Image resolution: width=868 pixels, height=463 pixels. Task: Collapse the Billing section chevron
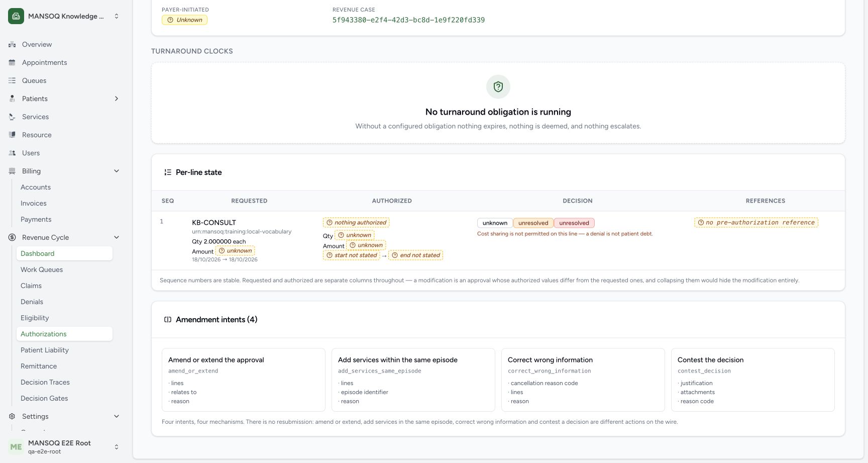[117, 171]
